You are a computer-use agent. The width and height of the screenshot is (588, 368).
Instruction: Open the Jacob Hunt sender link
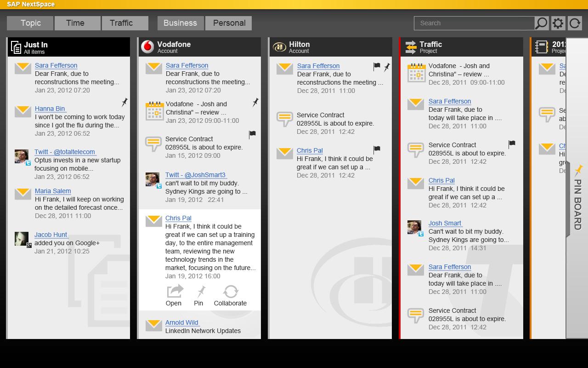coord(51,235)
